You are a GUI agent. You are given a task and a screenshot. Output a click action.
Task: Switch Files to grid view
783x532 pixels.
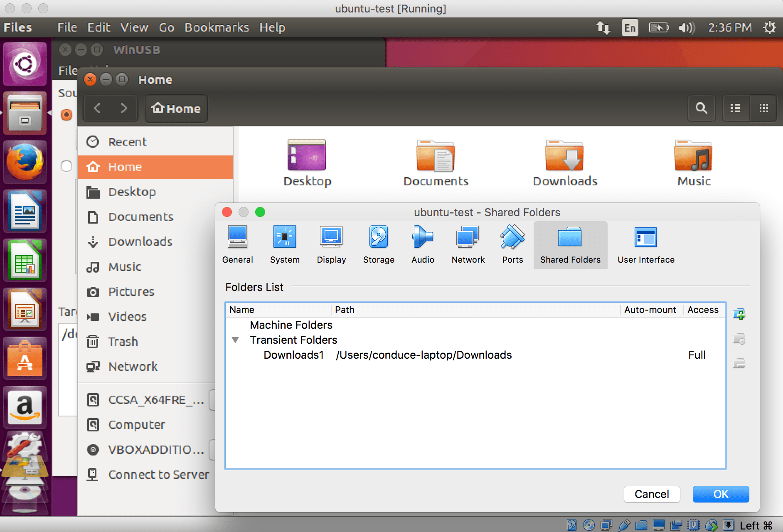(763, 108)
